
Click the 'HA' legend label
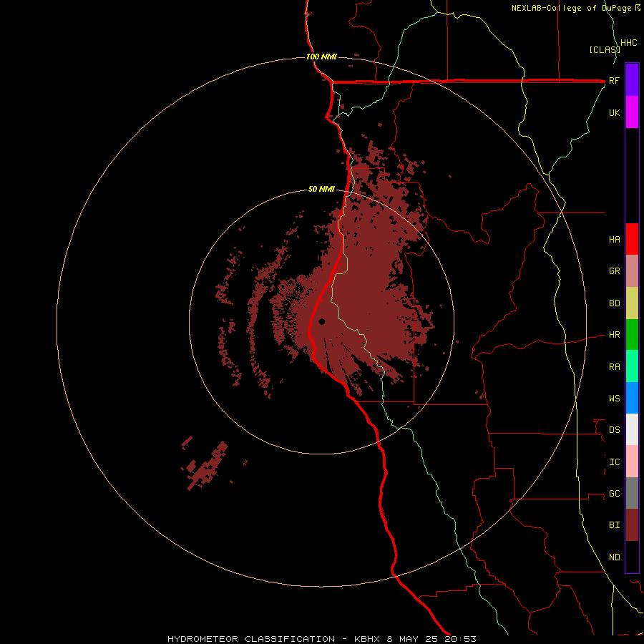click(614, 240)
